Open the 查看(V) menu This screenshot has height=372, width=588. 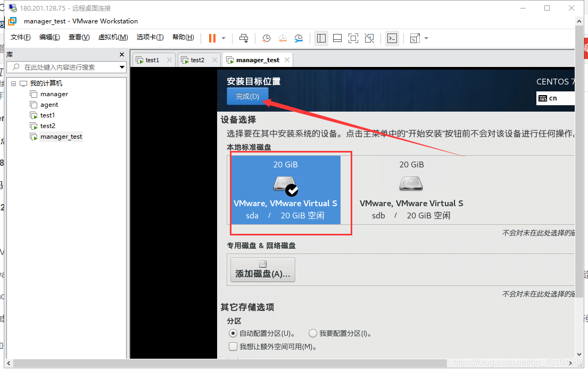click(79, 37)
